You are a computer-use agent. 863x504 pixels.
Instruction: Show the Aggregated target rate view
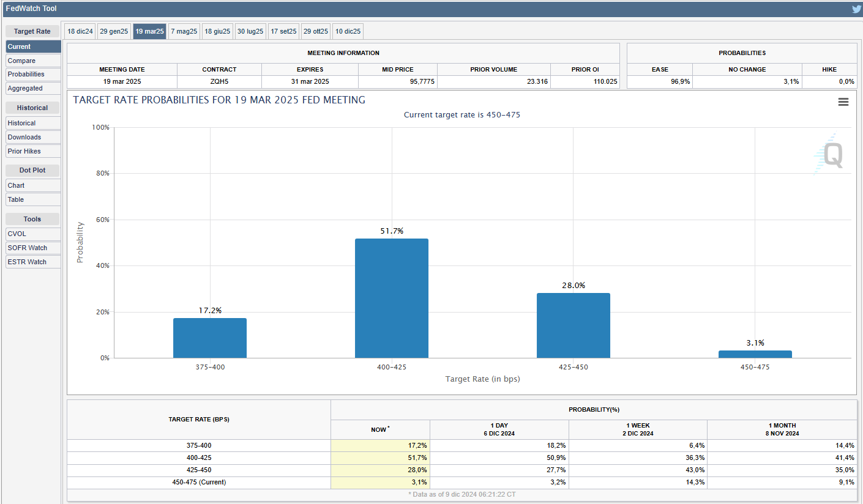click(x=33, y=88)
